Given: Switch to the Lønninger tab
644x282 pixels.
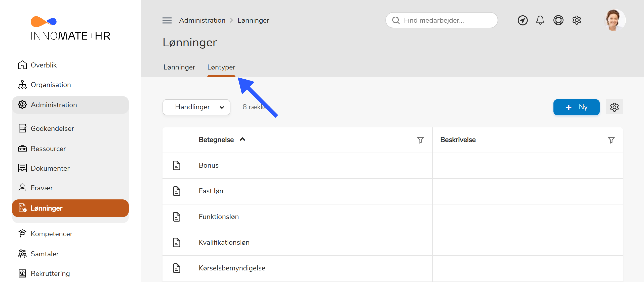Looking at the screenshot, I should 179,67.
